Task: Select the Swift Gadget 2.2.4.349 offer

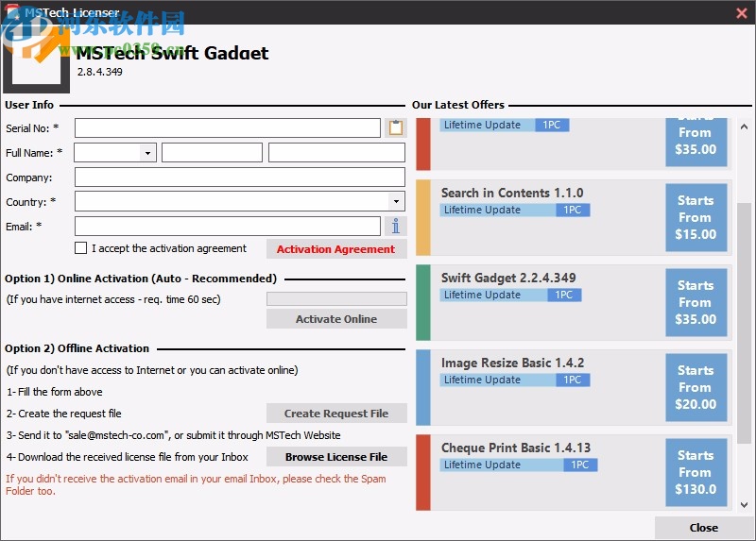Action: (574, 302)
